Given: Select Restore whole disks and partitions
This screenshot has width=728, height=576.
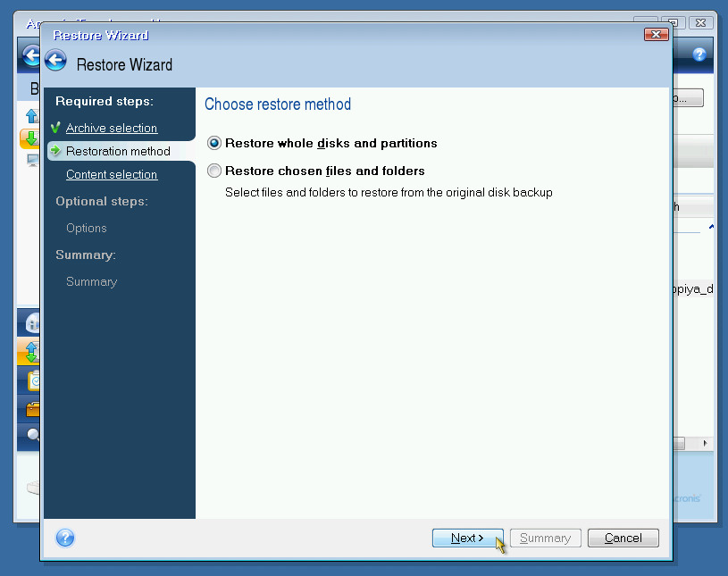Looking at the screenshot, I should (x=214, y=143).
